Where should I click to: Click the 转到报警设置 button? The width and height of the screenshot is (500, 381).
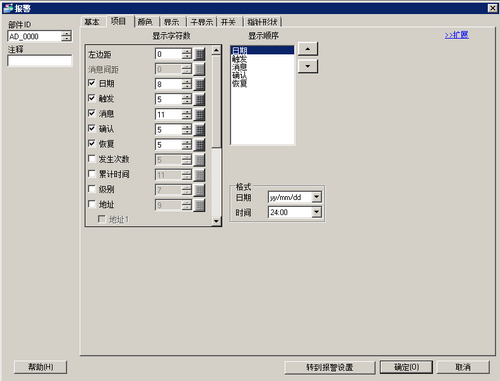(330, 367)
